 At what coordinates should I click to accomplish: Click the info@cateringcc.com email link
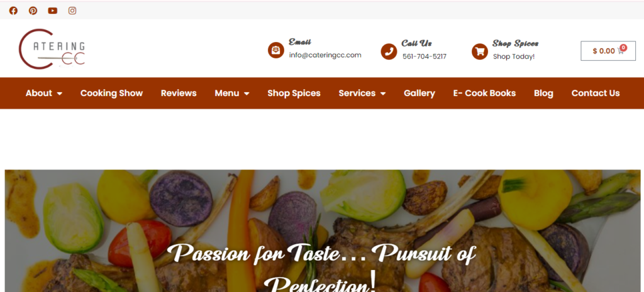pyautogui.click(x=325, y=55)
